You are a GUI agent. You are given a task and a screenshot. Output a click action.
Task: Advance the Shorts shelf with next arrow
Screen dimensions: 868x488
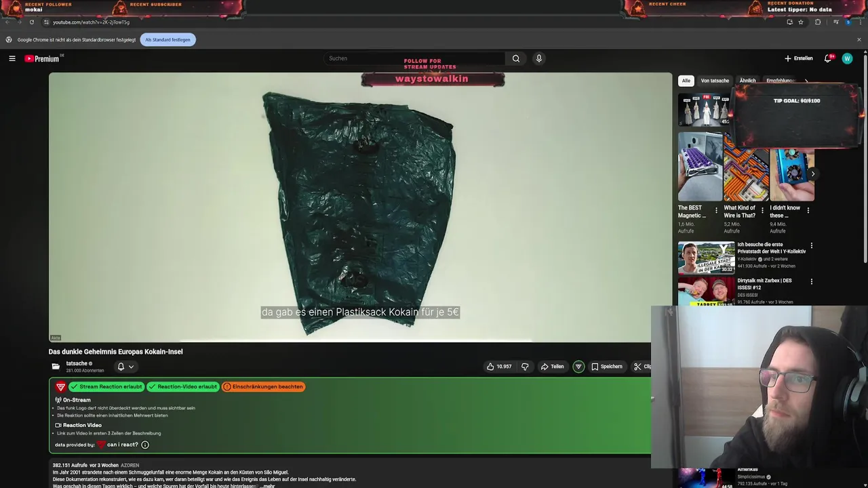tap(813, 174)
